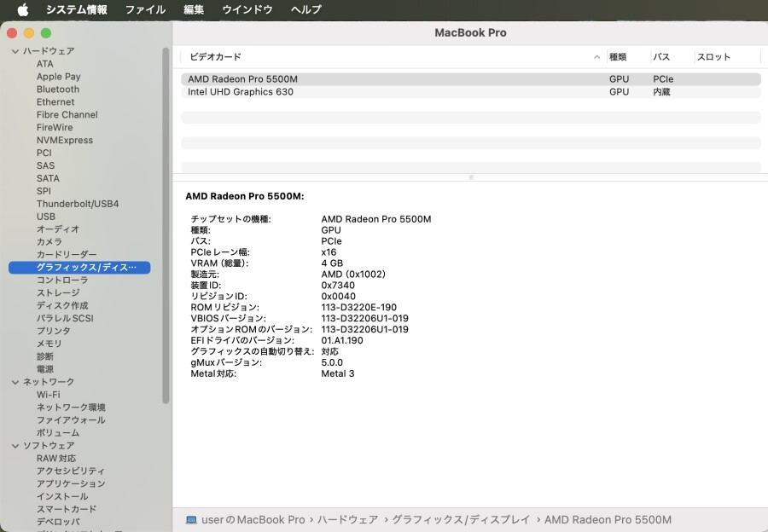Select ネットワーク環境 in the sidebar
Viewport: 768px width, 532px height.
(x=71, y=408)
